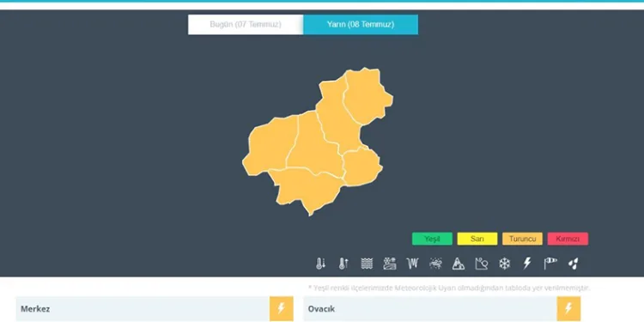Click the Sarı legend swatch

tap(477, 239)
